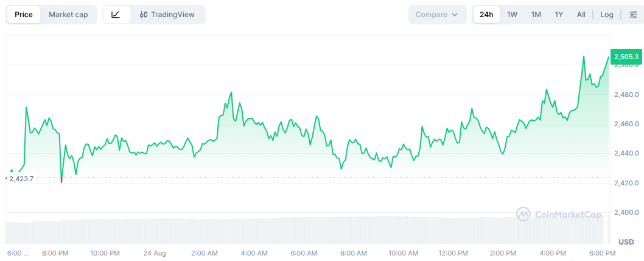The width and height of the screenshot is (644, 261).
Task: Click the 2,400.0 axis label
Action: (626, 212)
